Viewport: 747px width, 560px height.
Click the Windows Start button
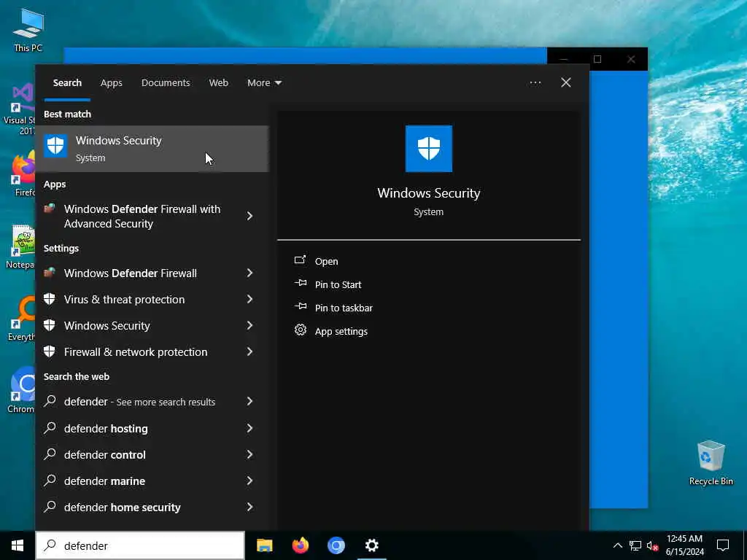click(x=18, y=545)
